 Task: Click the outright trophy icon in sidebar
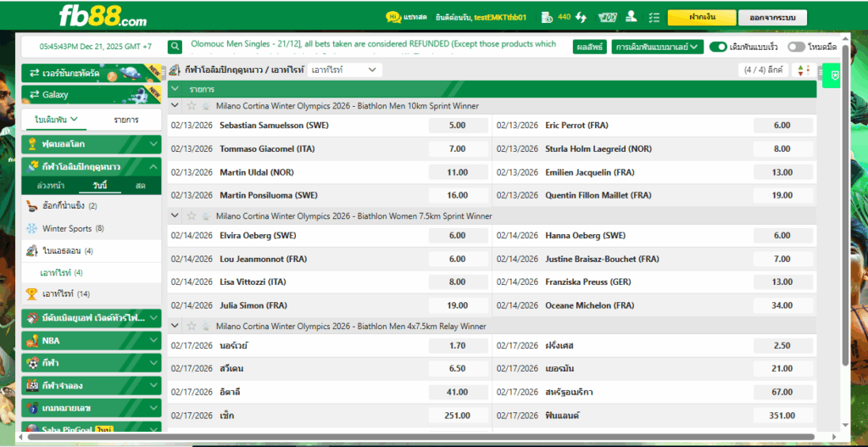tap(32, 293)
